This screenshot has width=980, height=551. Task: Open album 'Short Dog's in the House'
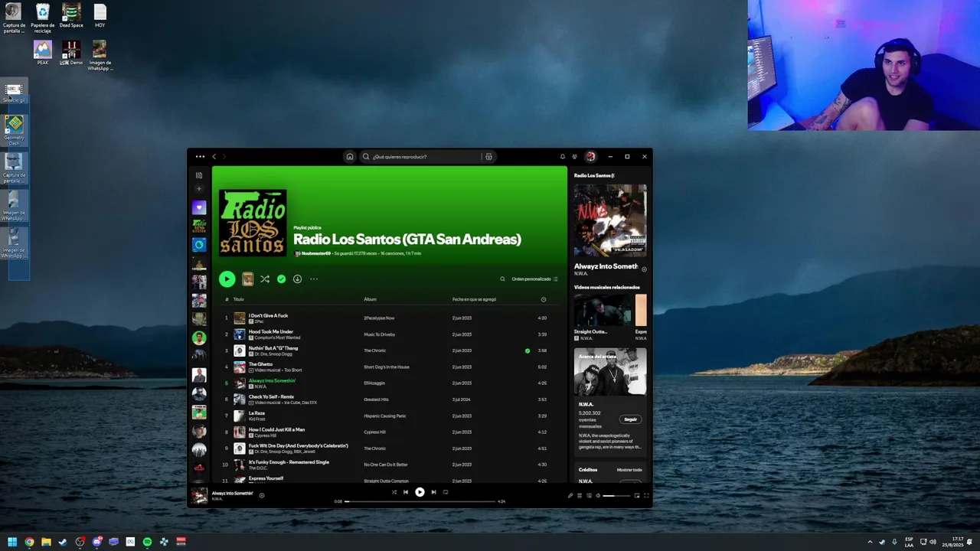387,367
